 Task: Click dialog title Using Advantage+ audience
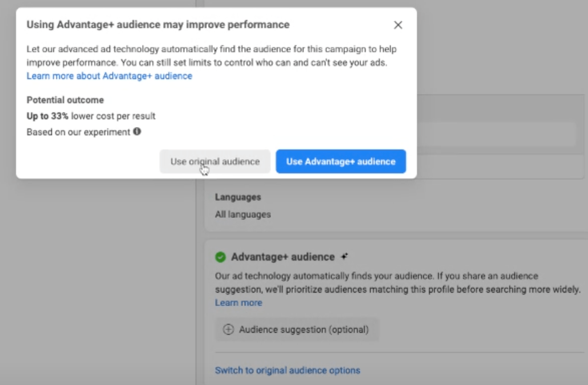click(x=158, y=25)
